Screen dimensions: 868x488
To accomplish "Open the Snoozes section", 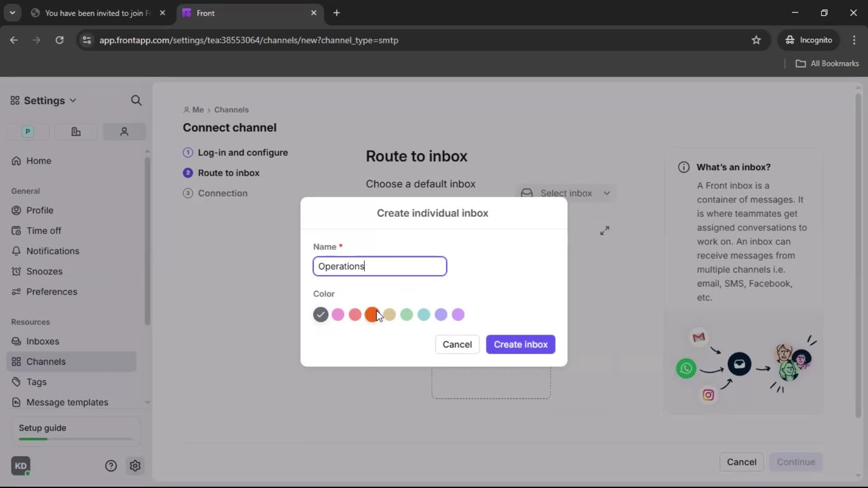I will coord(43,271).
